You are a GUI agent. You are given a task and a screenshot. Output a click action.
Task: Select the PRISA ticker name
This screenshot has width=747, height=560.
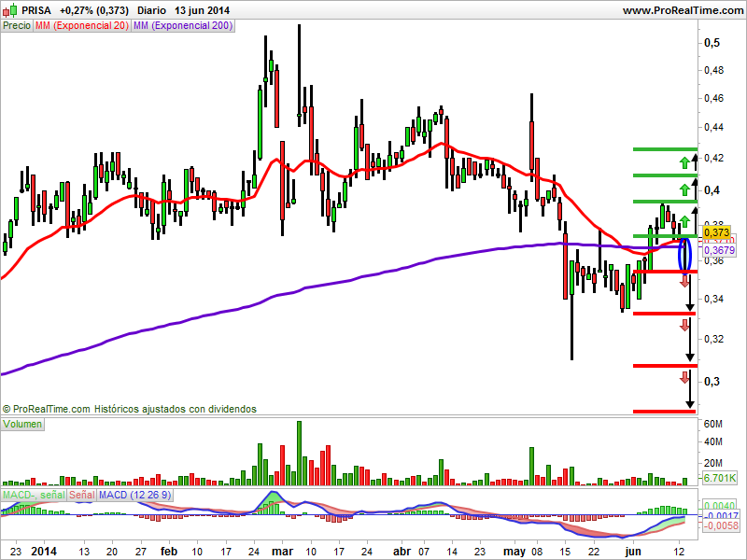(x=36, y=10)
